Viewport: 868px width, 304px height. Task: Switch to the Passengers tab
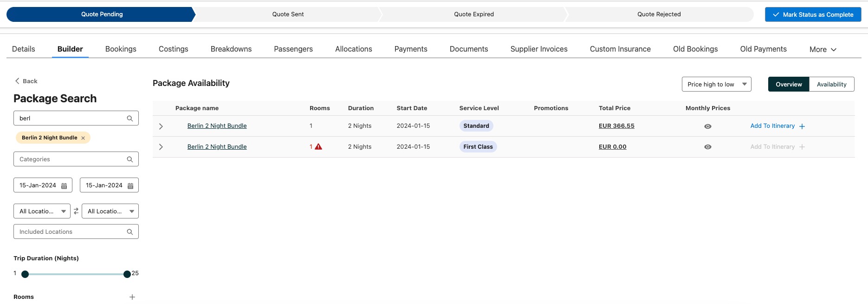click(x=293, y=49)
